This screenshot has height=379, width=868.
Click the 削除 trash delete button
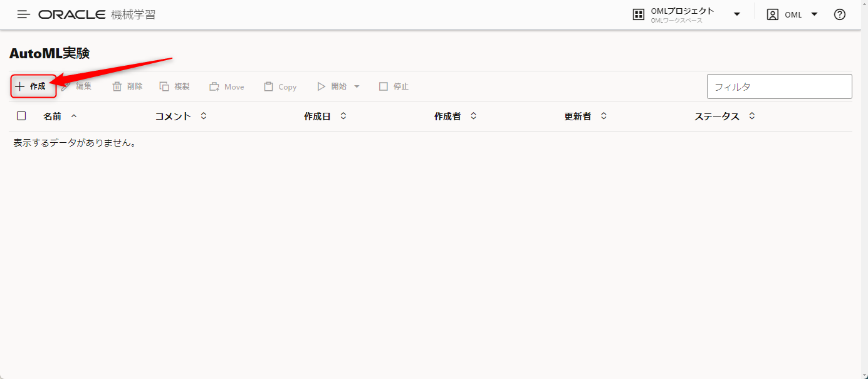pyautogui.click(x=127, y=86)
